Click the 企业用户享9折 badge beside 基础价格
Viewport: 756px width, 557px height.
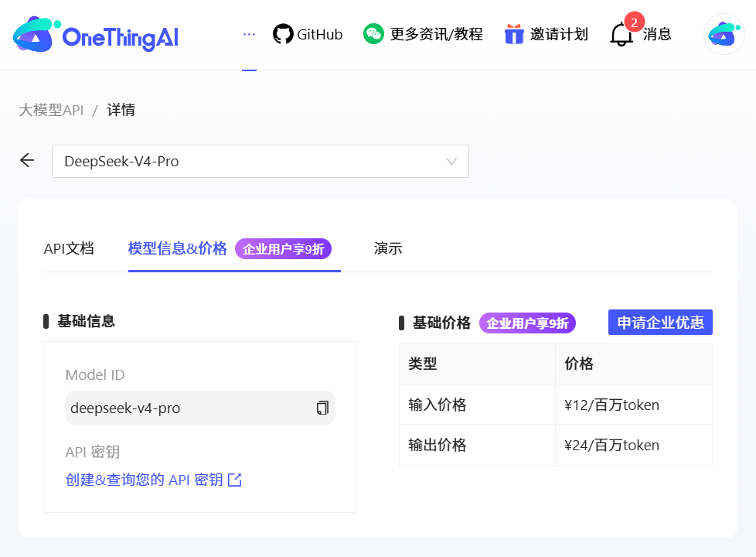(x=527, y=323)
